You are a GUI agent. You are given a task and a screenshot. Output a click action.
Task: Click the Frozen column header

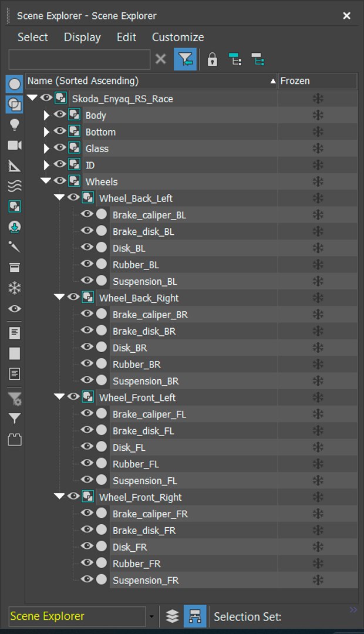tap(318, 81)
